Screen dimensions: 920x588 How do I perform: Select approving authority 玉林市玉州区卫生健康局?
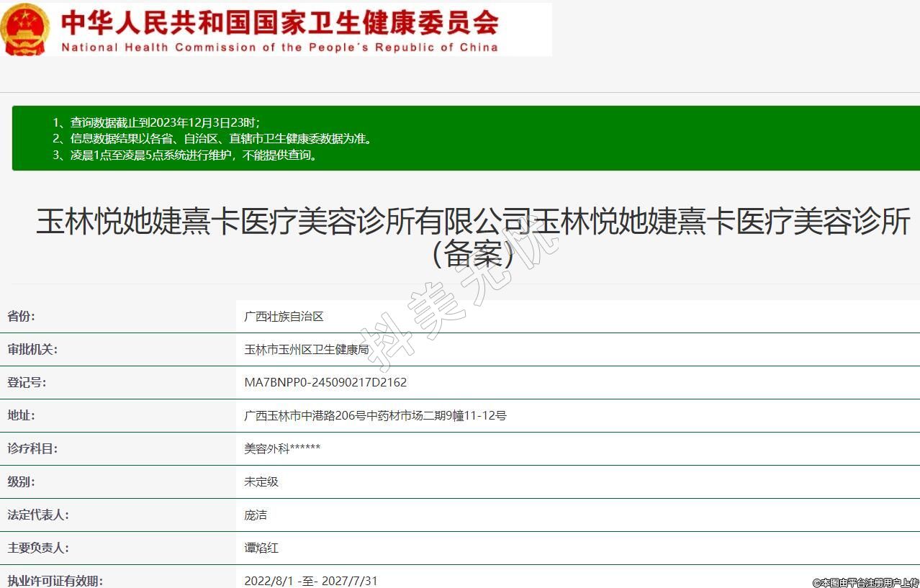tap(307, 349)
